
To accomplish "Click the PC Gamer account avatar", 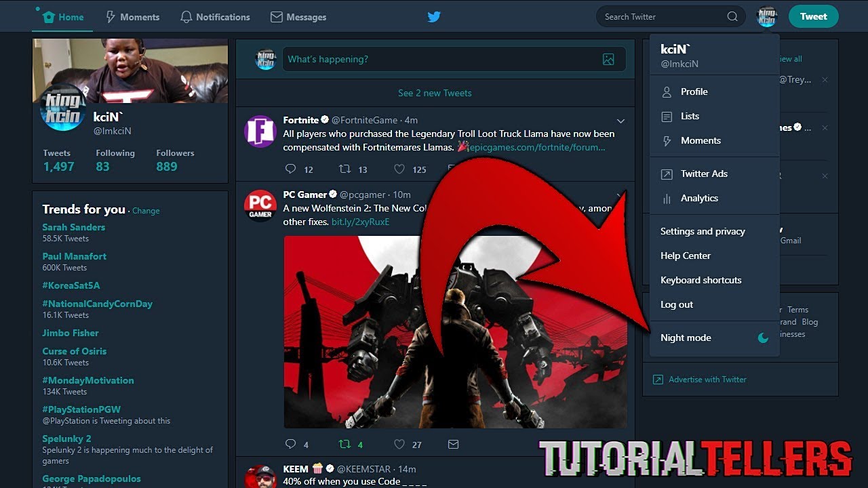I will click(x=260, y=206).
